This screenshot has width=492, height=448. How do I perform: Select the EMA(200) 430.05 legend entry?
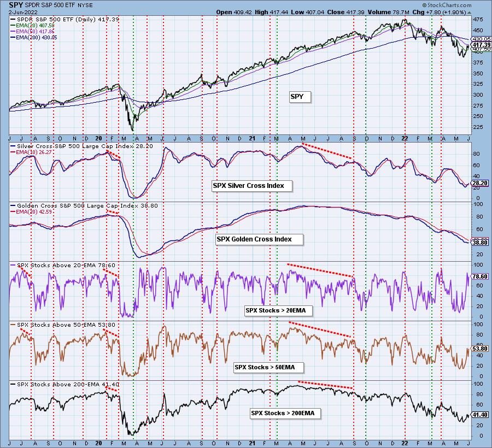click(x=33, y=38)
